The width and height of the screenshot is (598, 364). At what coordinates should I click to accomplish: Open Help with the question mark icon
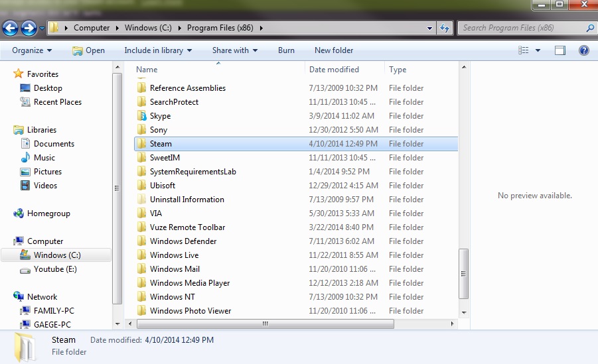[x=583, y=50]
